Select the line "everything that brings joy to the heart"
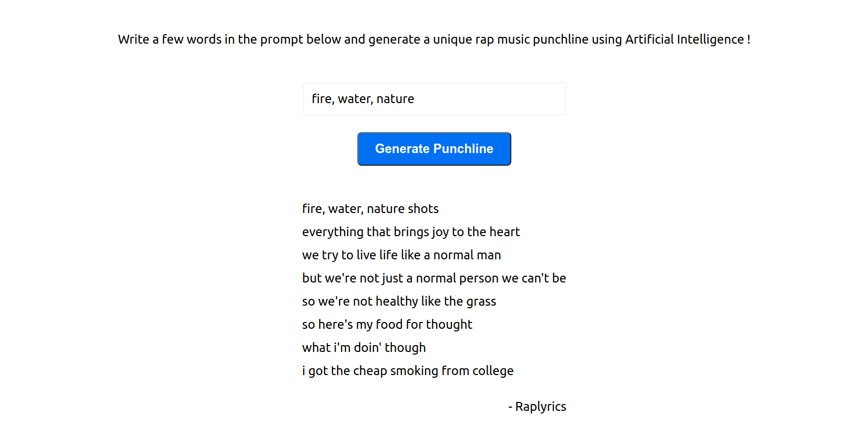The image size is (868, 434). (x=410, y=232)
